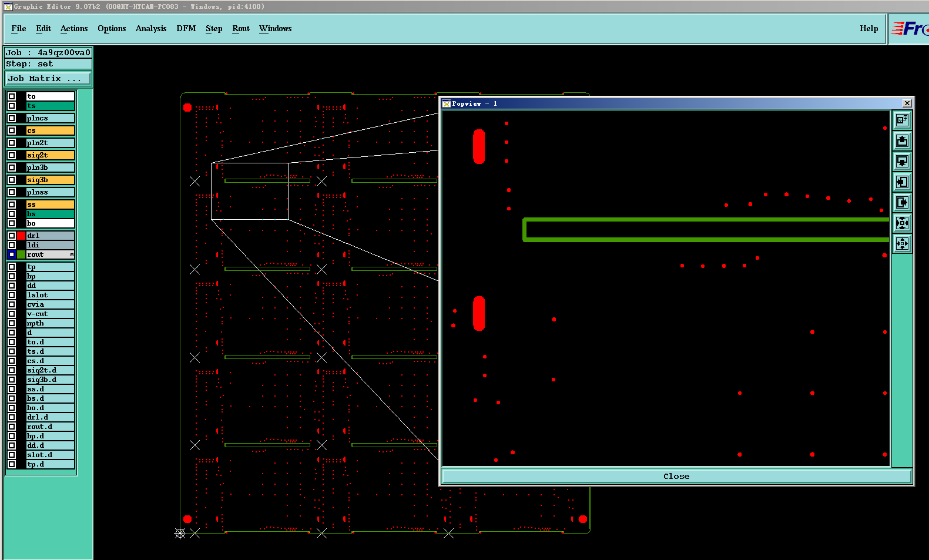Select the 'sig2t.d' layer name
The height and width of the screenshot is (560, 929).
click(51, 370)
